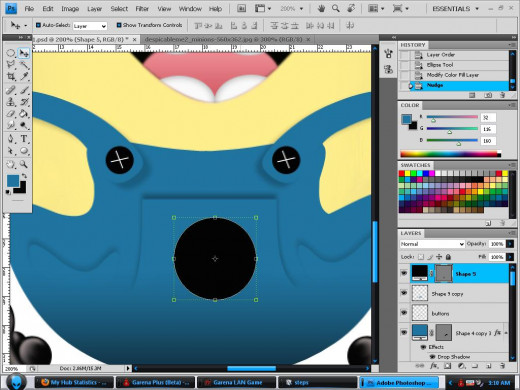Select the Clone Stamp tool
The image size is (520, 390).
pos(11,102)
